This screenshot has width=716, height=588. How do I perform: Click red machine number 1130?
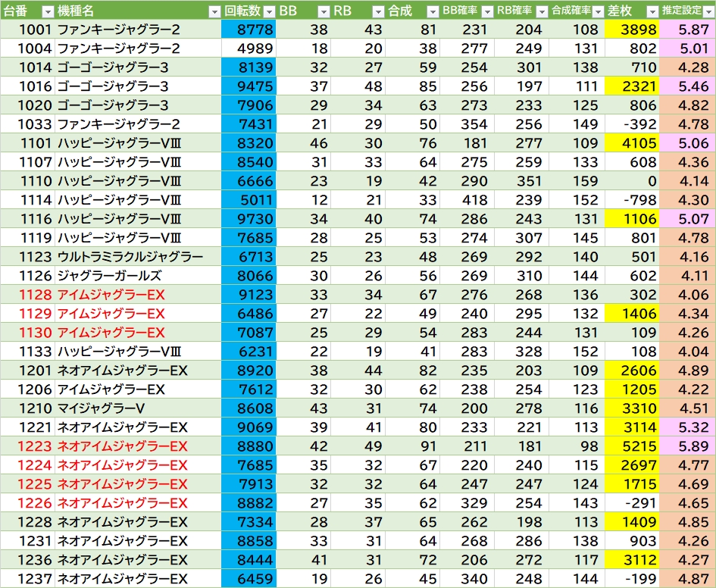[27, 333]
